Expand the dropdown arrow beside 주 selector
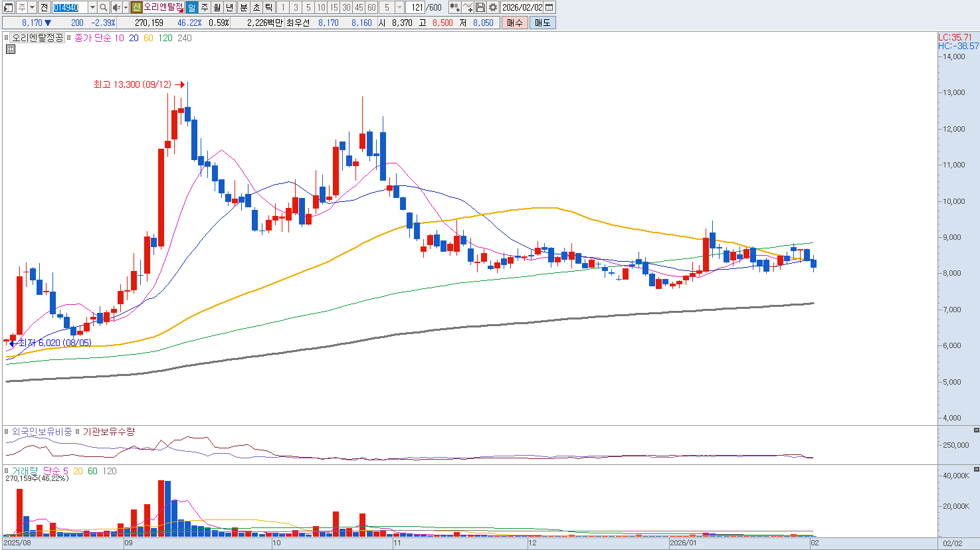 [x=32, y=7]
